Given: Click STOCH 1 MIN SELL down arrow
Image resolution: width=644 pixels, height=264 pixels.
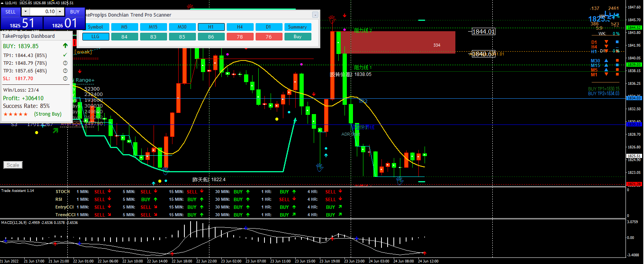Looking at the screenshot, I should point(110,191).
